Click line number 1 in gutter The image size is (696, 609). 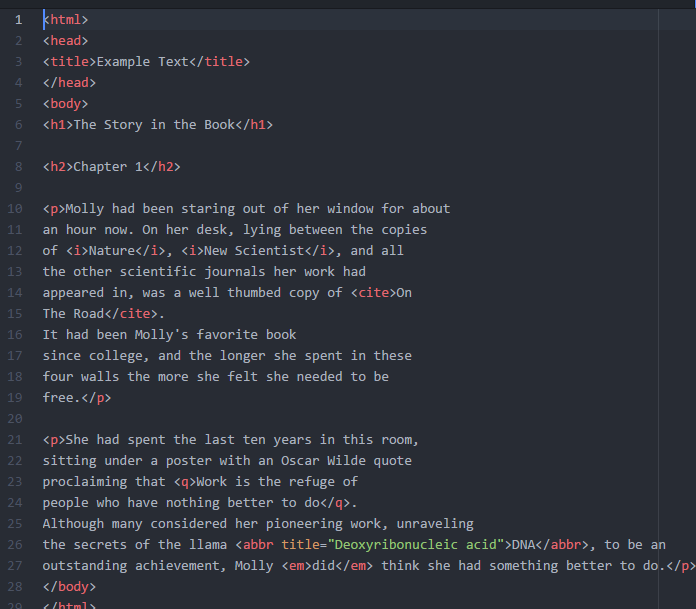(18, 20)
